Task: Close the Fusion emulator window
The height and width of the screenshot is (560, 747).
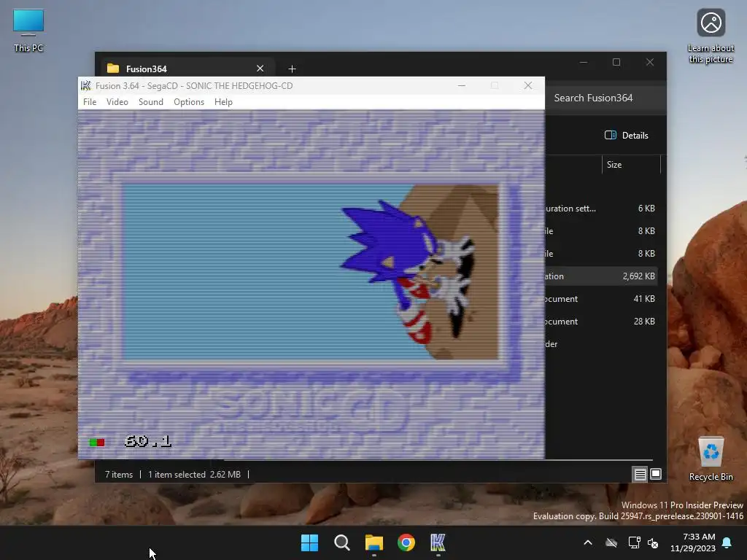Action: [x=528, y=86]
